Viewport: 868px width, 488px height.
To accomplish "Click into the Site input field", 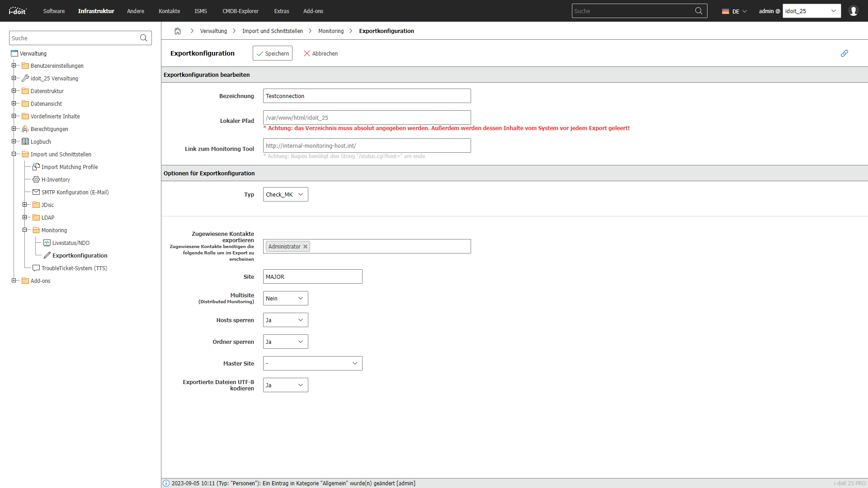I will coord(312,277).
